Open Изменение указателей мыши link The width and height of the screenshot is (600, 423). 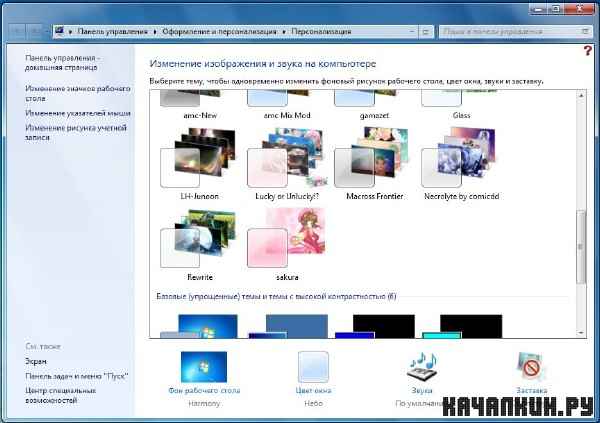pos(78,113)
